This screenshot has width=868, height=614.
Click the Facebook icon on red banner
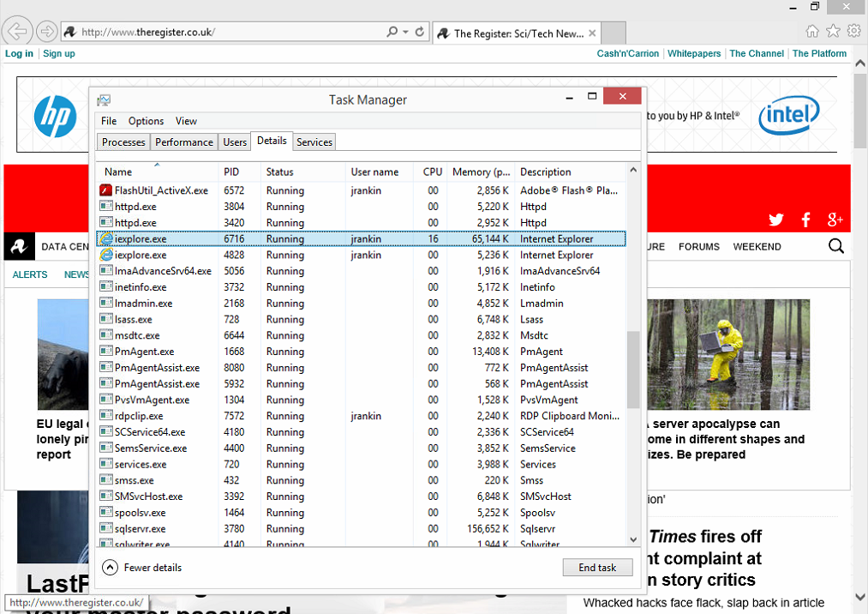pyautogui.click(x=805, y=220)
